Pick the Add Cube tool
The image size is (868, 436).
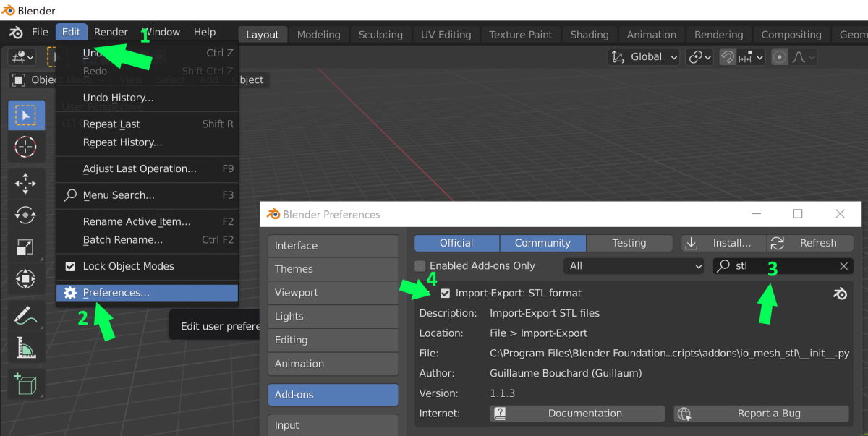pyautogui.click(x=25, y=384)
